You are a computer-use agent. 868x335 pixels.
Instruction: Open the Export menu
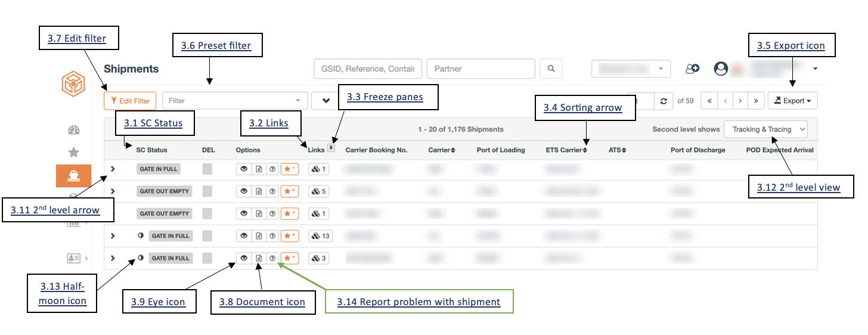coord(792,101)
